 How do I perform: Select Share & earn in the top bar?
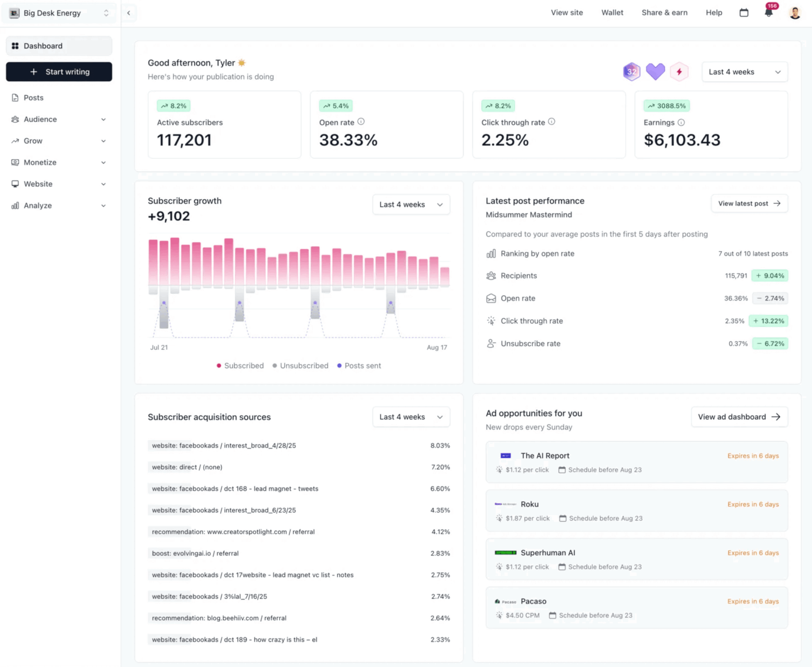click(x=664, y=12)
